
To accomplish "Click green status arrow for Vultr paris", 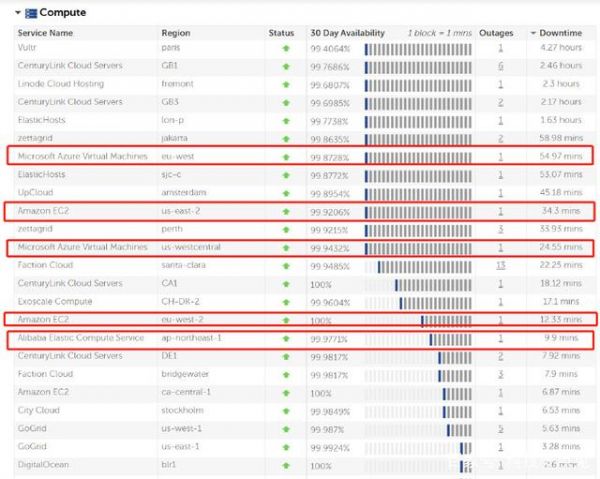I will coord(286,47).
